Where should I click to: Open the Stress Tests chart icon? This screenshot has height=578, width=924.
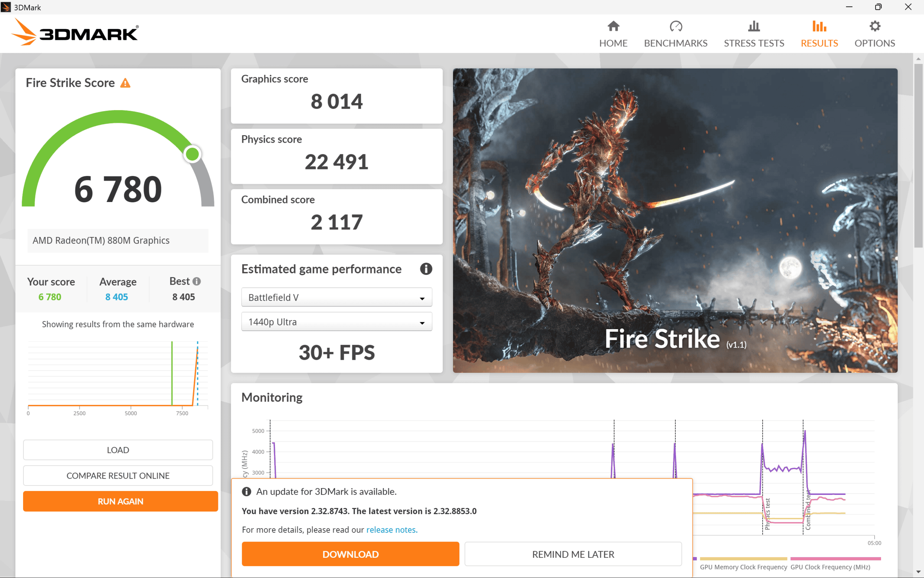pos(754,26)
